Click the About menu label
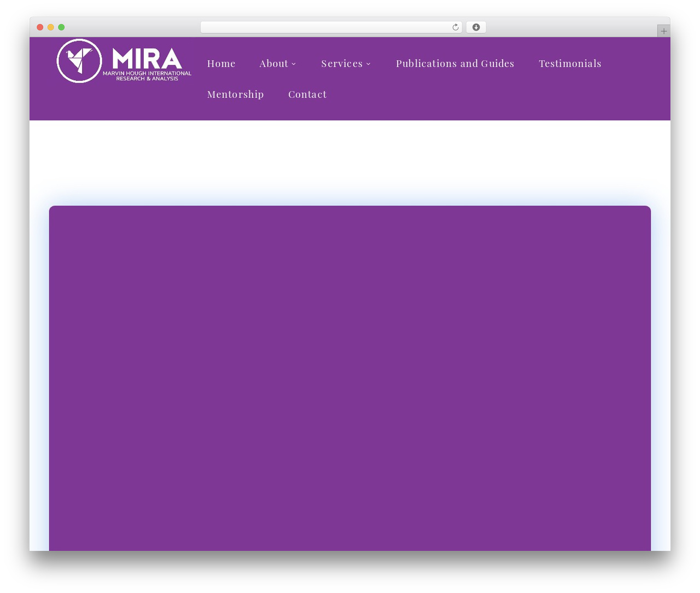This screenshot has height=593, width=700. [x=273, y=63]
